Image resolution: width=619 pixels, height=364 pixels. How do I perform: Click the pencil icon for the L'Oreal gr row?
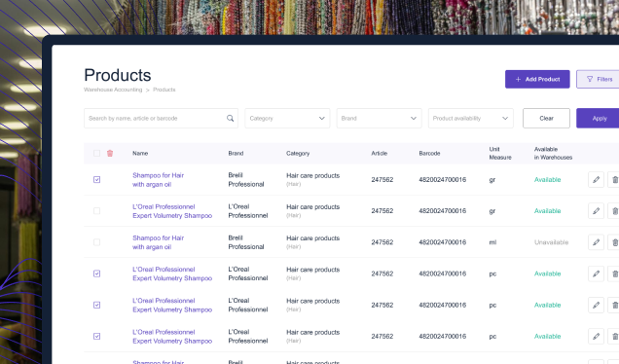point(596,211)
